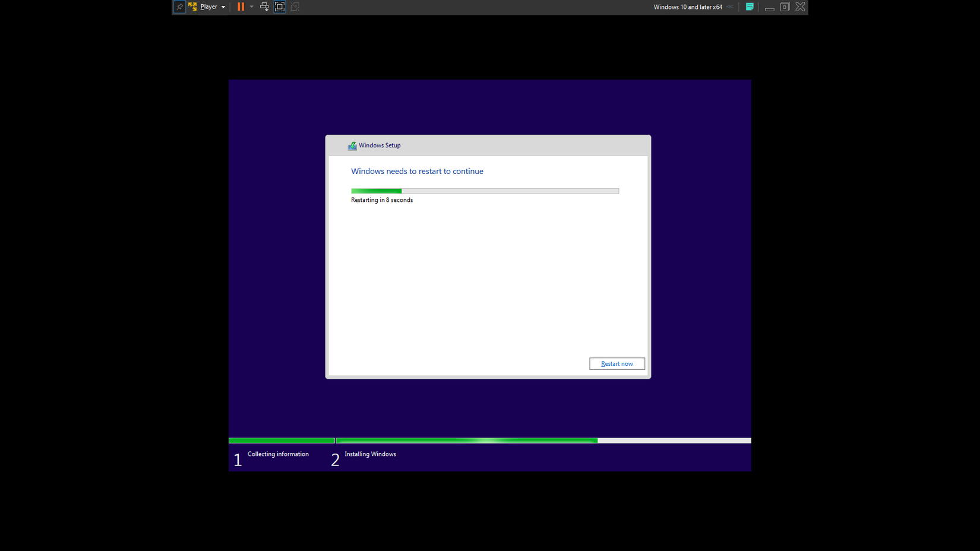Expand the power options dropdown arrow
Image resolution: width=980 pixels, height=551 pixels.
coord(252,7)
